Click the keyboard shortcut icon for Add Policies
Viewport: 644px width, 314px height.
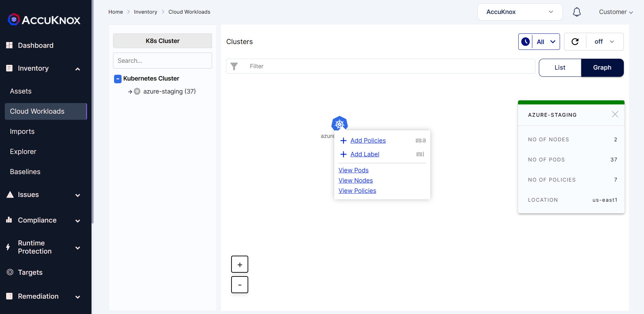(419, 141)
